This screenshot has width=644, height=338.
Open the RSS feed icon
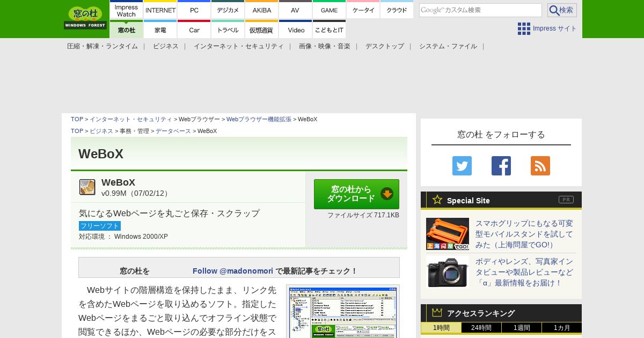(x=540, y=166)
